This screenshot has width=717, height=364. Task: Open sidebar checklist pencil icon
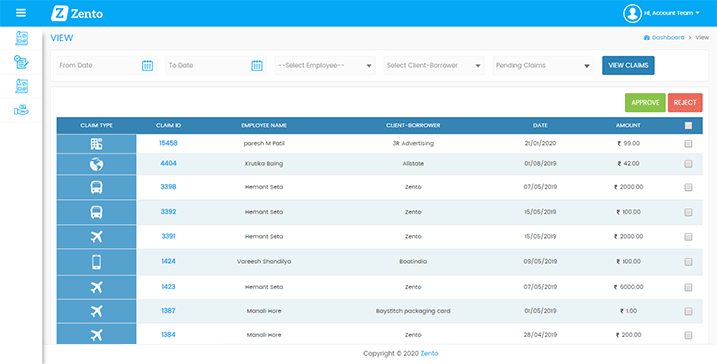pyautogui.click(x=21, y=62)
